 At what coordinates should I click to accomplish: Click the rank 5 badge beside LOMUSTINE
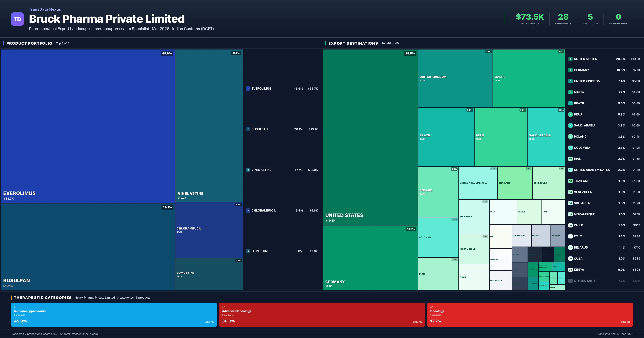click(248, 251)
